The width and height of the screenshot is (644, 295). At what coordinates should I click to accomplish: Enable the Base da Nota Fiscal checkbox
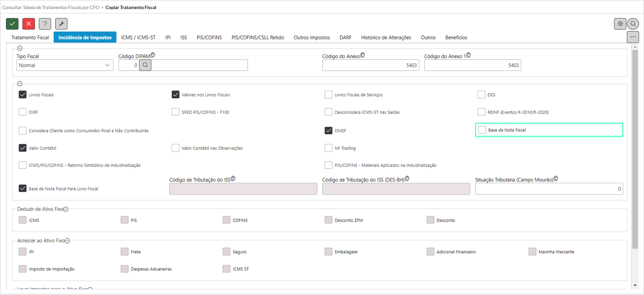pos(482,130)
